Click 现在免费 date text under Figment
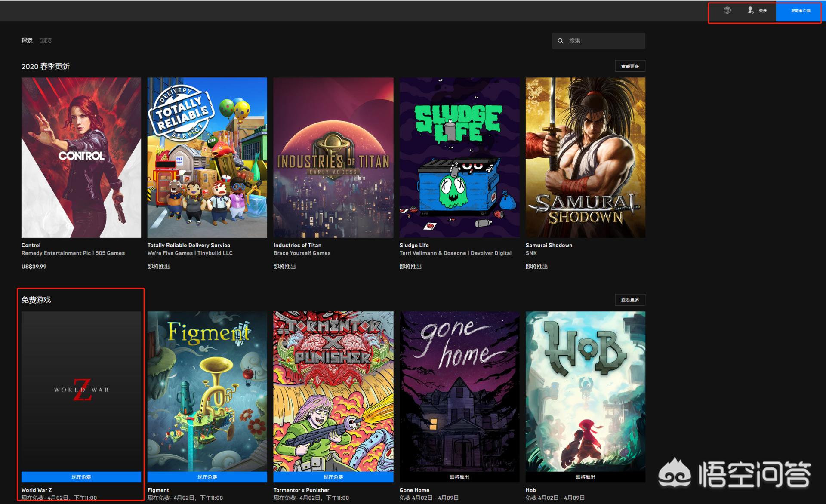826x504 pixels. pos(185,498)
